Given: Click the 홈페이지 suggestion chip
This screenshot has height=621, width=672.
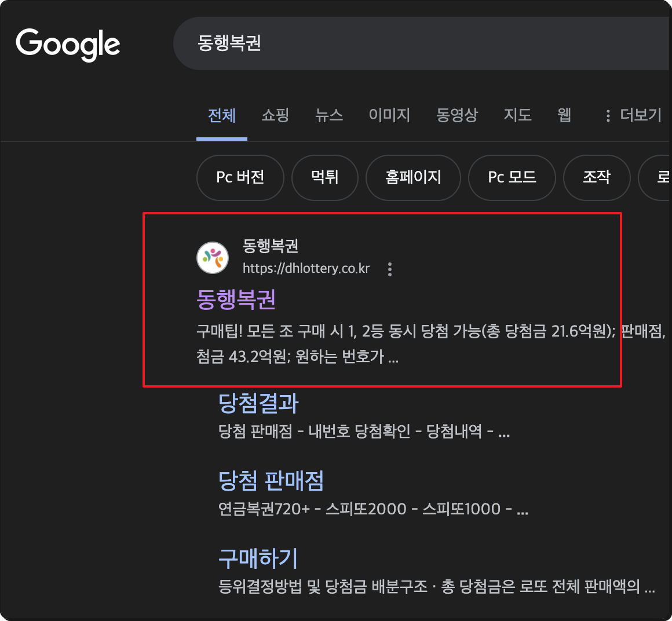Looking at the screenshot, I should tap(413, 177).
